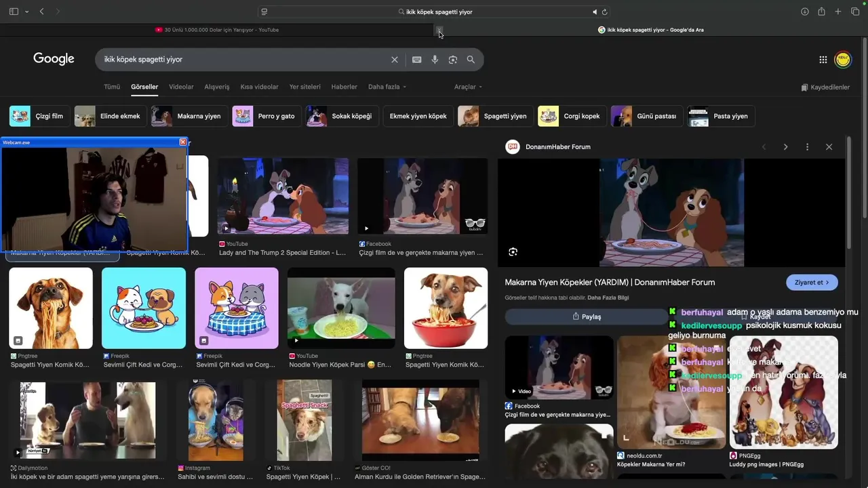Open Safari downloads icon
This screenshot has width=868, height=488.
point(805,12)
